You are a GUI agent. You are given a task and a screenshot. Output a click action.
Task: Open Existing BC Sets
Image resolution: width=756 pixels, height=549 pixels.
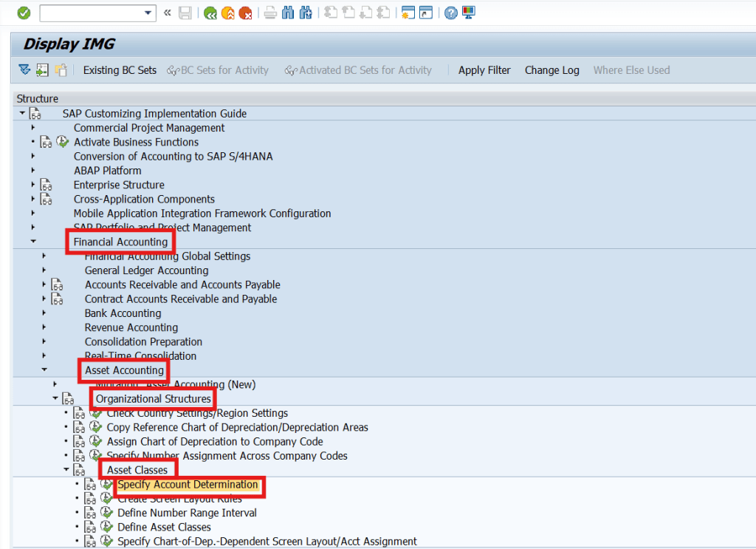(121, 69)
